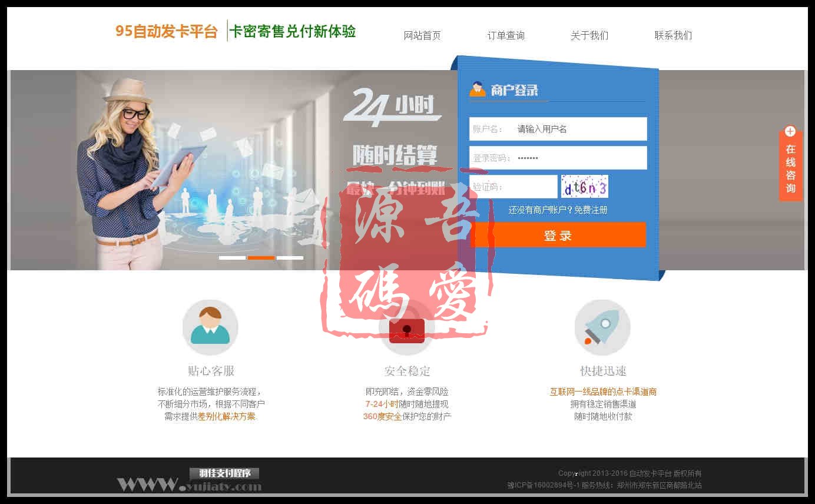Open 联系我们 in the navigation
The height and width of the screenshot is (504, 815).
pos(673,35)
